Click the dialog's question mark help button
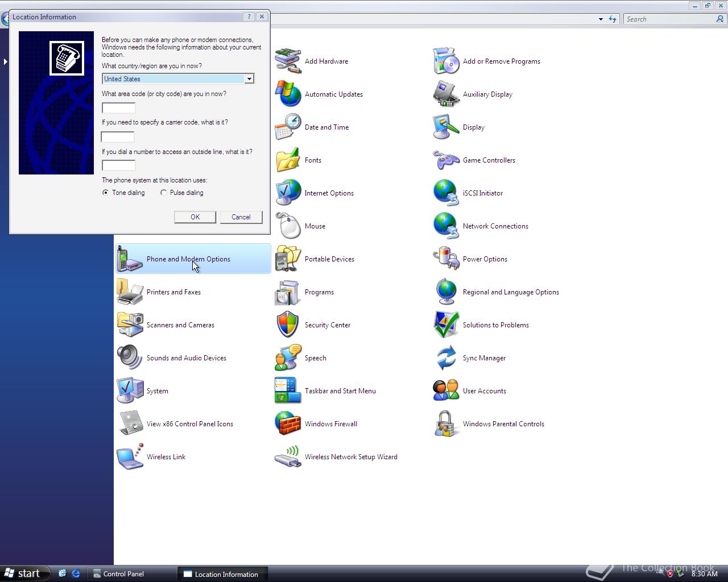 tap(249, 16)
